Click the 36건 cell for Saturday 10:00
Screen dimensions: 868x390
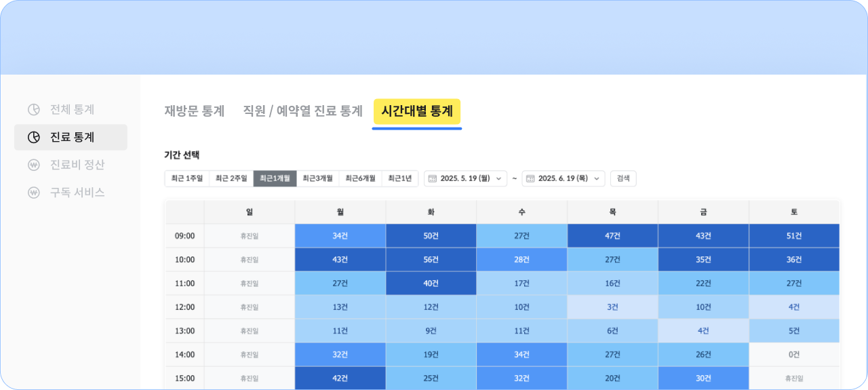tap(794, 260)
